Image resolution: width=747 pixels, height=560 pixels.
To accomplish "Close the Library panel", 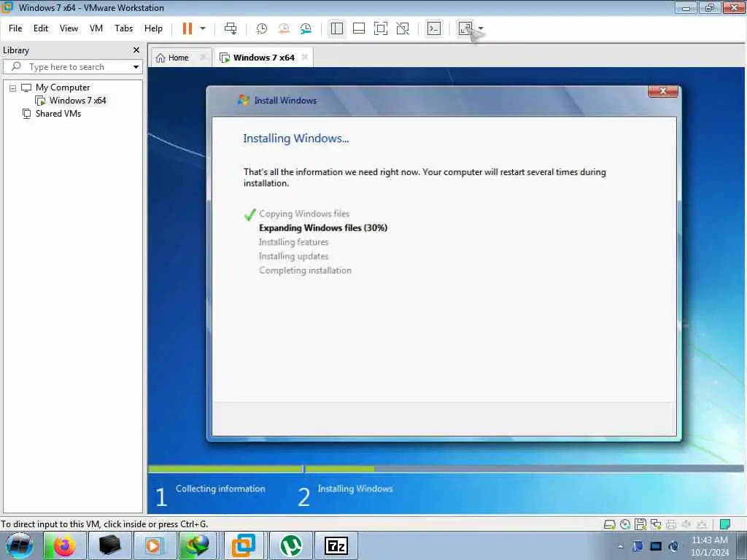I will pos(136,50).
